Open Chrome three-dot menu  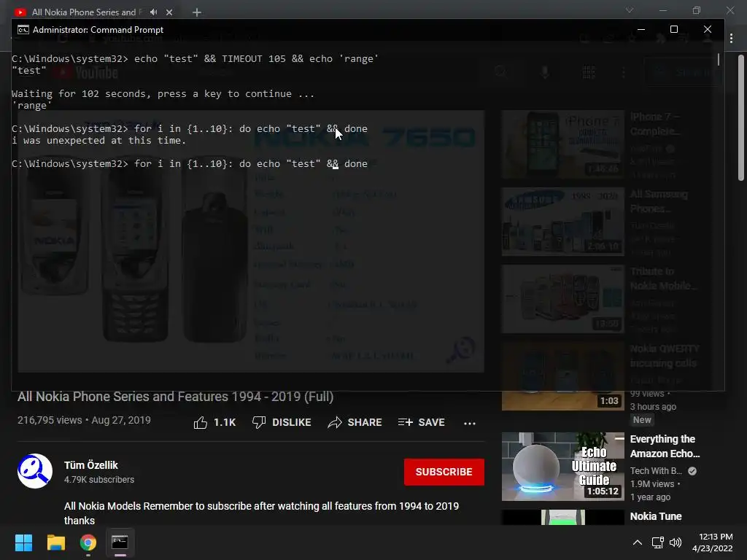click(731, 39)
